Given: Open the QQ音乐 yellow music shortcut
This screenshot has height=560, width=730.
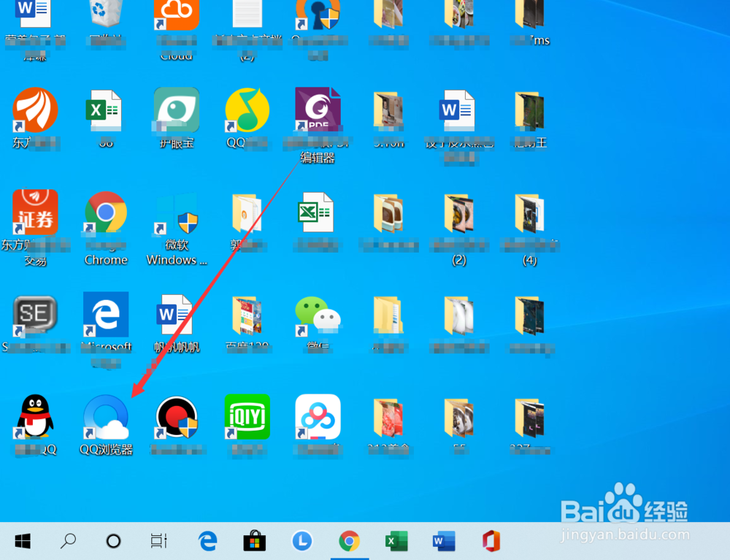Looking at the screenshot, I should point(247,110).
